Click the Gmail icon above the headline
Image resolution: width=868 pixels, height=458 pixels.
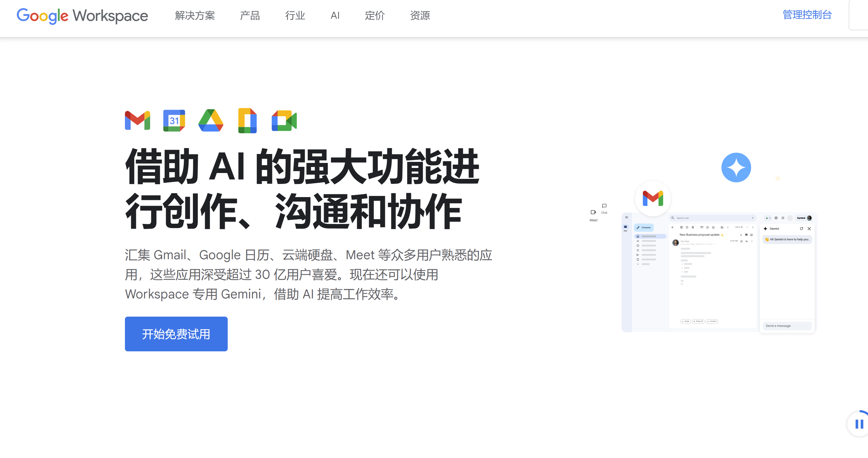pyautogui.click(x=137, y=120)
